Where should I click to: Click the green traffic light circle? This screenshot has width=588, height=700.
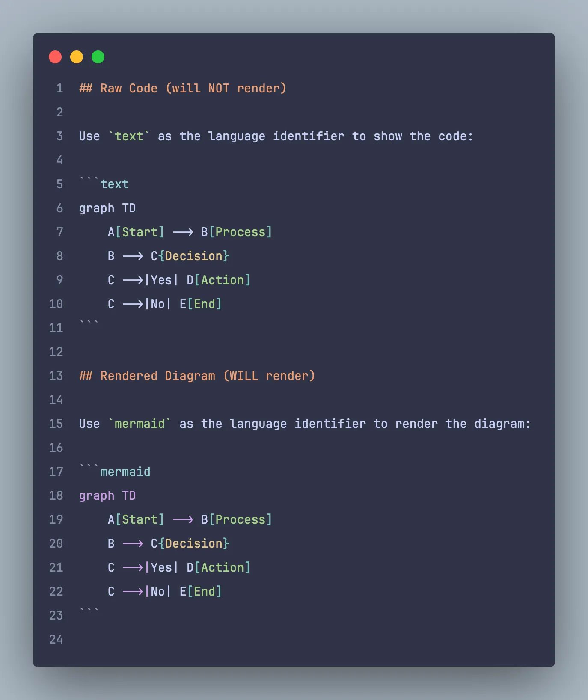click(98, 56)
